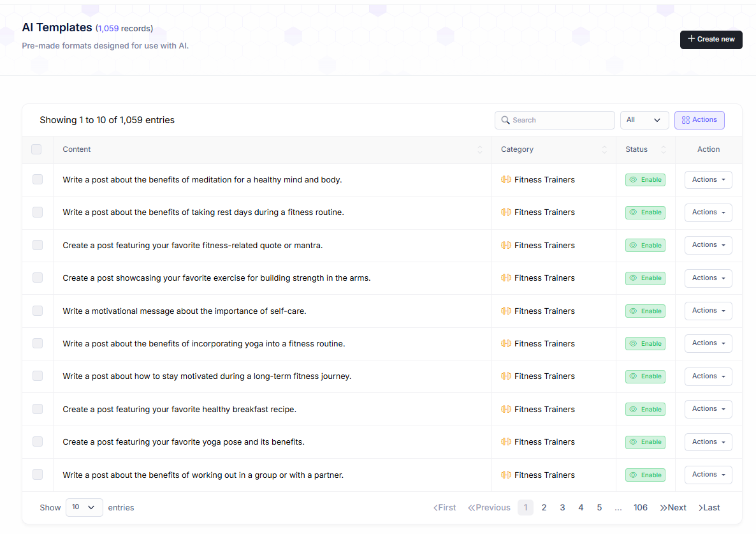Click the dumbbell icon beside the yoga pose row

pyautogui.click(x=506, y=442)
